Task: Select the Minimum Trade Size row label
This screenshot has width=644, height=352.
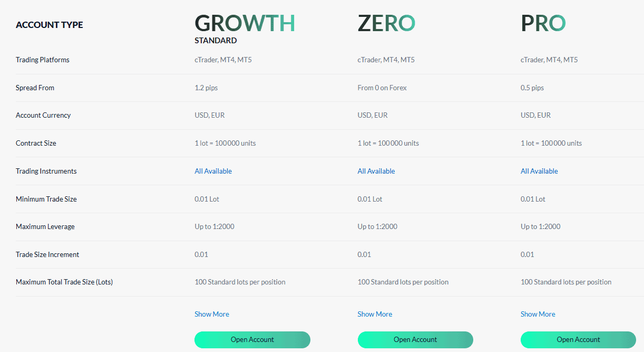Action: click(46, 199)
